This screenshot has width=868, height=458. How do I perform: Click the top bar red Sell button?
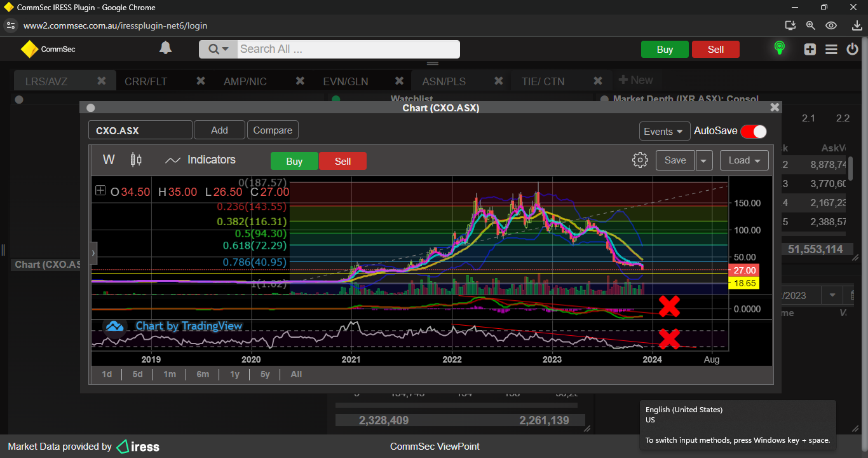pyautogui.click(x=715, y=50)
